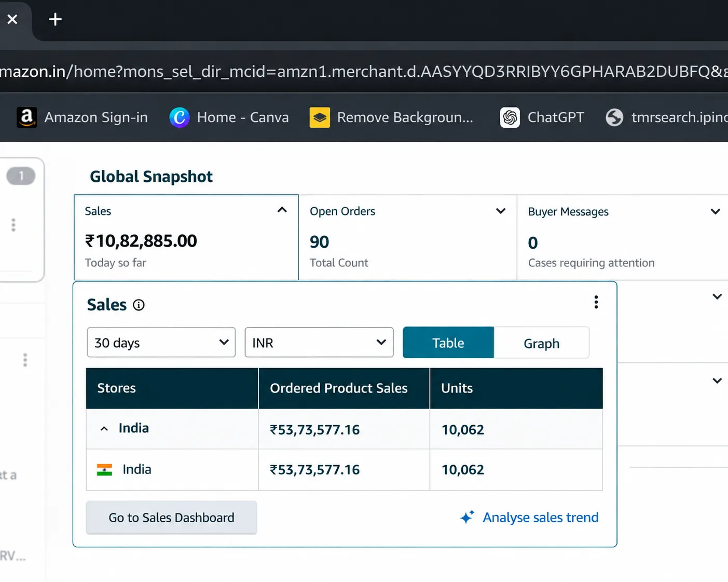This screenshot has height=582, width=728.
Task: Open the Amazon Sign-in bookmark
Action: click(x=82, y=117)
